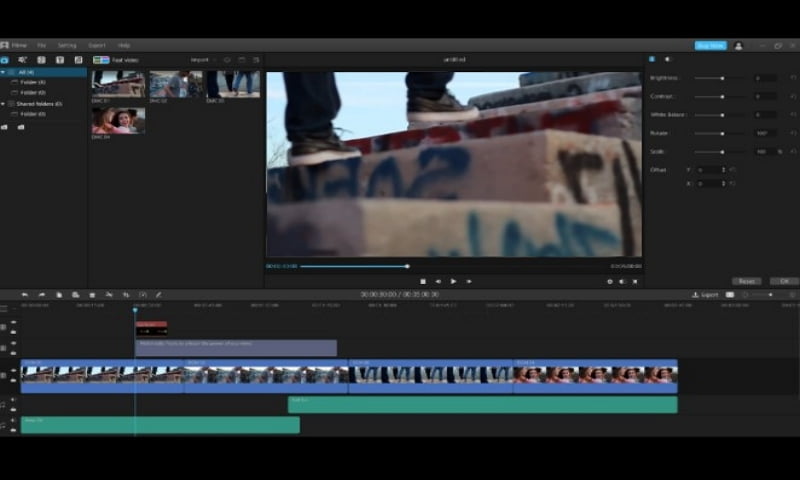This screenshot has height=480, width=800.
Task: Click the OK button in properties panel
Action: point(785,282)
